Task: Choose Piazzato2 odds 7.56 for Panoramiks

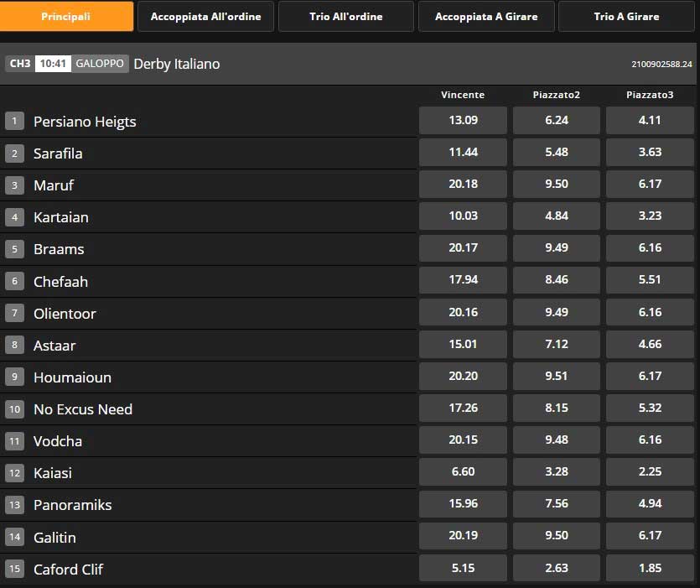Action: 557,504
